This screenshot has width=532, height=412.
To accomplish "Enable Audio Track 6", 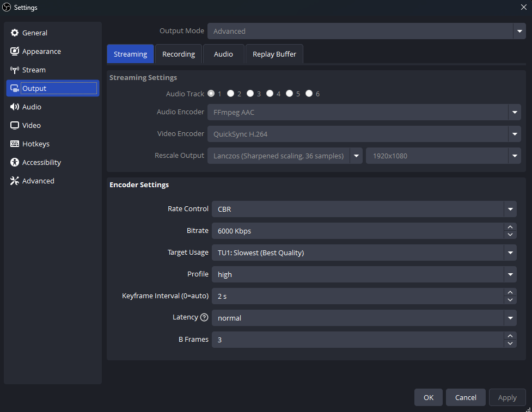I will (309, 94).
